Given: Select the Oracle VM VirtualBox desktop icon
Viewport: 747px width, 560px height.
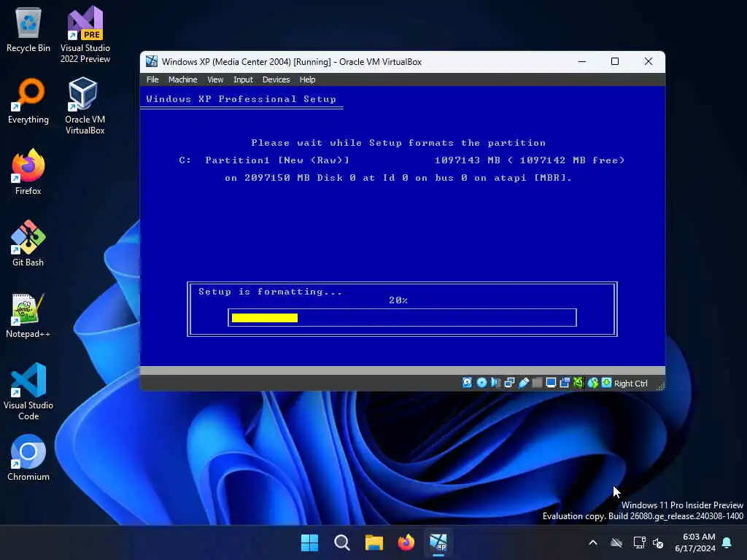Looking at the screenshot, I should [x=85, y=106].
